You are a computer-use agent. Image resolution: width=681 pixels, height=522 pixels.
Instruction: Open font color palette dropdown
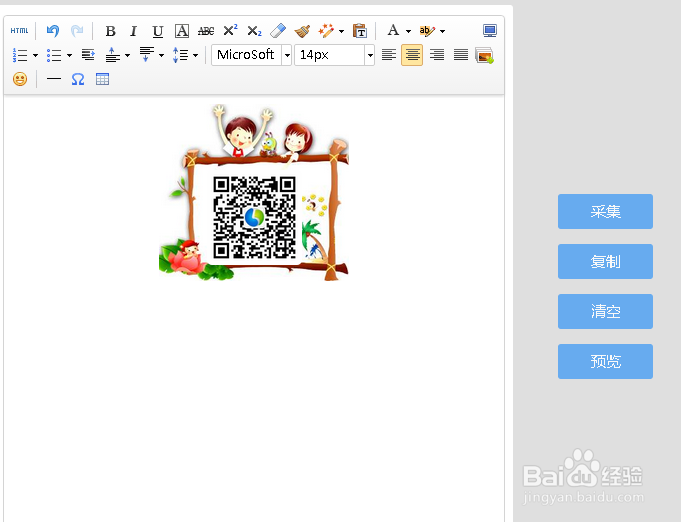(408, 31)
